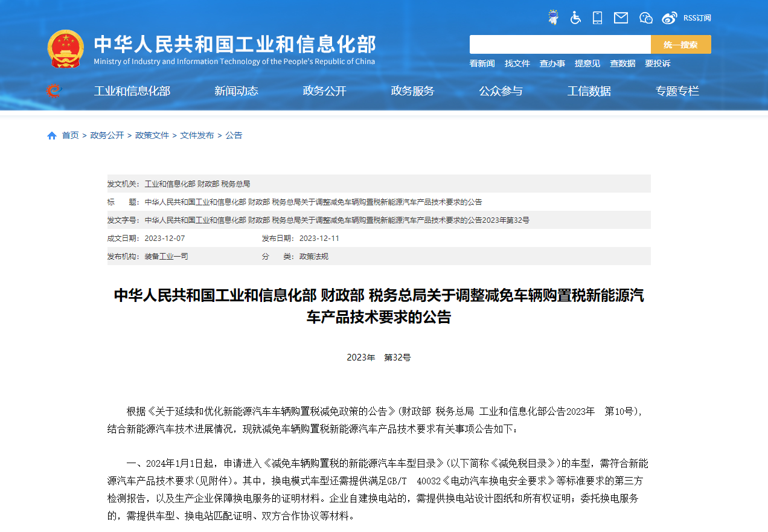Screen dimensions: 768x532
Task: Click the bold announcement headline
Action: coord(379,306)
